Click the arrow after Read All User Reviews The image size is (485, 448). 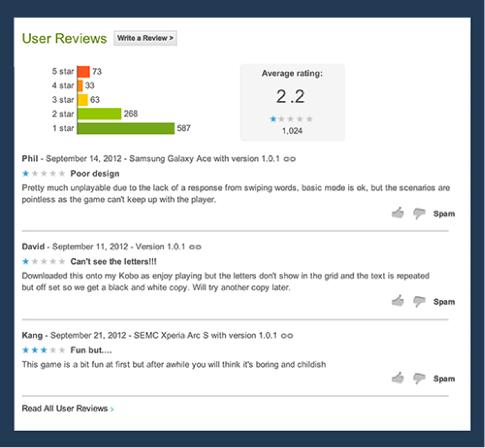112,409
